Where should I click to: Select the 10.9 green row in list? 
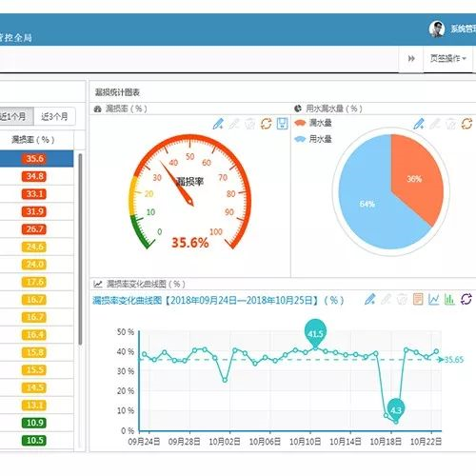point(37,423)
